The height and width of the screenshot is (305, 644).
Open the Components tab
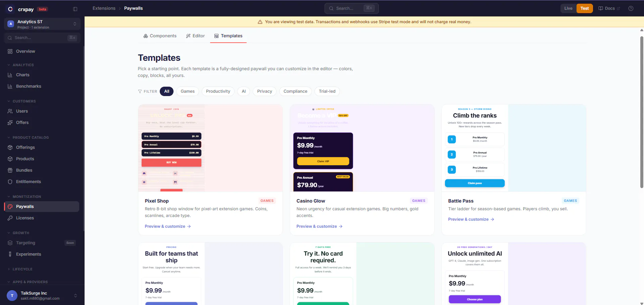(160, 36)
